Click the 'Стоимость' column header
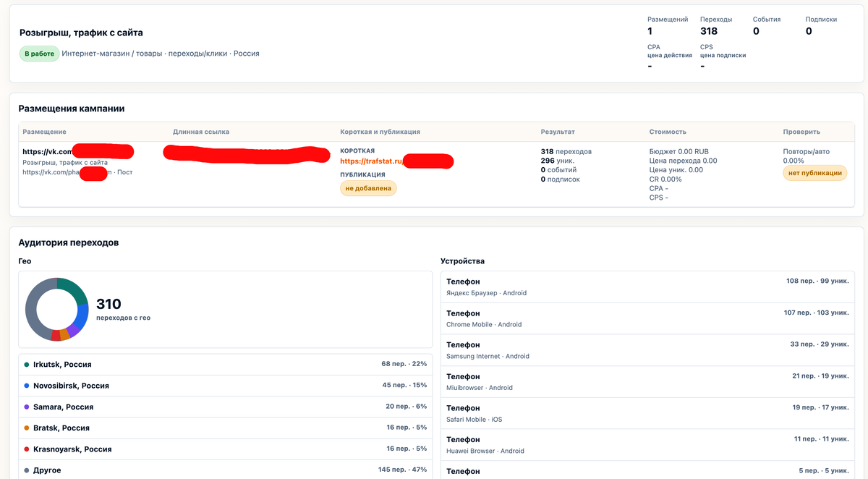The height and width of the screenshot is (479, 868). coord(668,132)
